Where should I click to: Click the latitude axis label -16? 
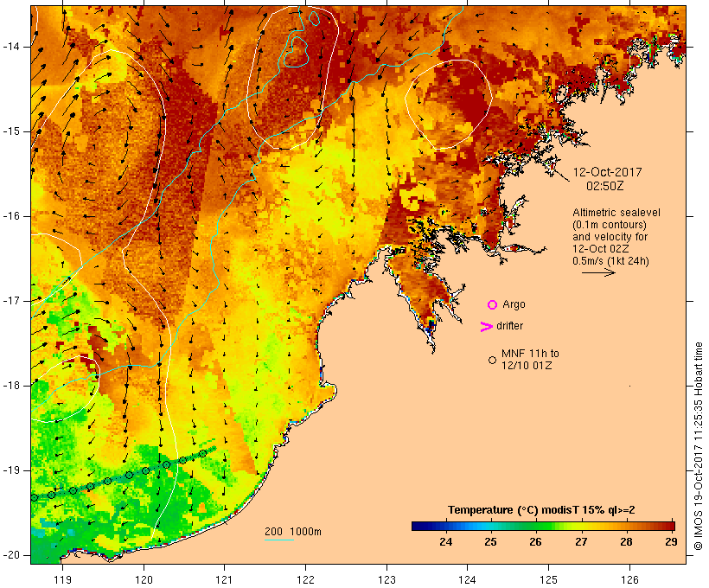tap(11, 216)
